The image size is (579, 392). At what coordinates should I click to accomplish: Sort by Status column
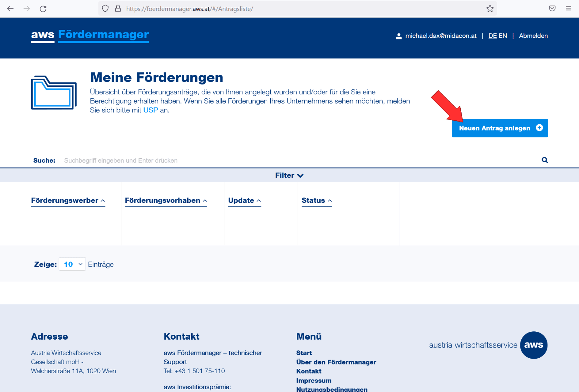[x=317, y=200]
